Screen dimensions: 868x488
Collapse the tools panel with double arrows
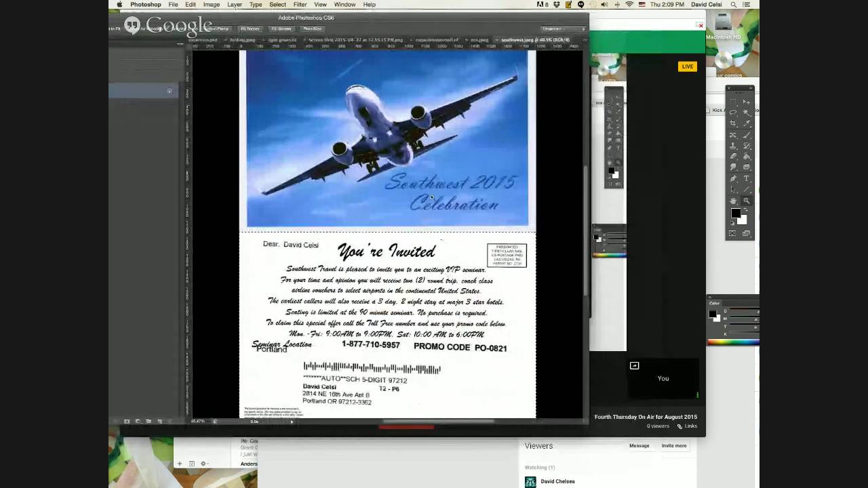[751, 88]
